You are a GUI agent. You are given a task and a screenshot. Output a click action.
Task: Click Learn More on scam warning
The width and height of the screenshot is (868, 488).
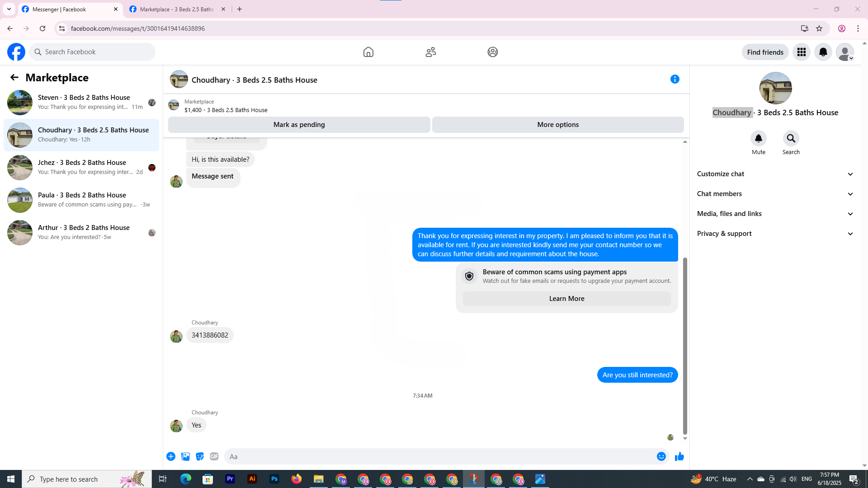[566, 299]
